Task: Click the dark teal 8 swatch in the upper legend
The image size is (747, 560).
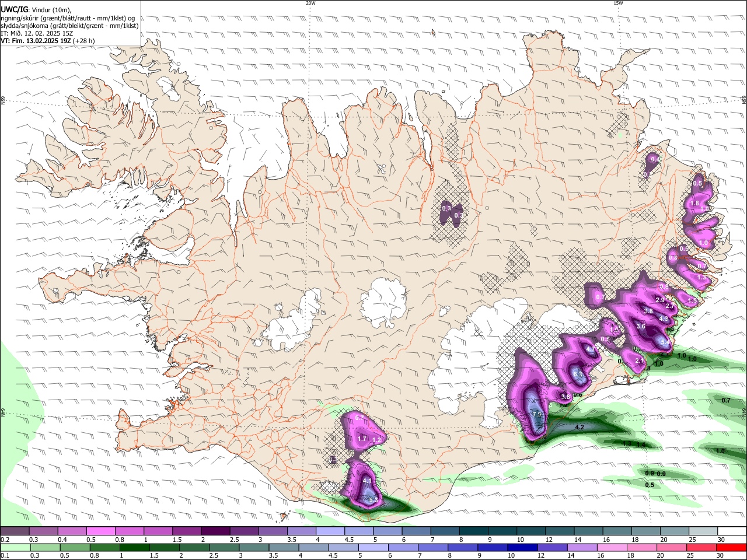Action: tap(474, 531)
